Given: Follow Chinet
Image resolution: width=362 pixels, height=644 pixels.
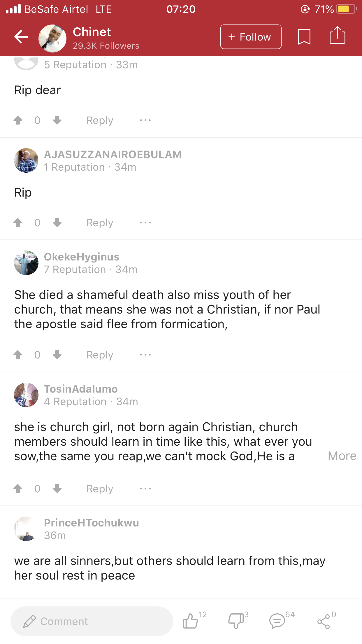Looking at the screenshot, I should tap(251, 37).
